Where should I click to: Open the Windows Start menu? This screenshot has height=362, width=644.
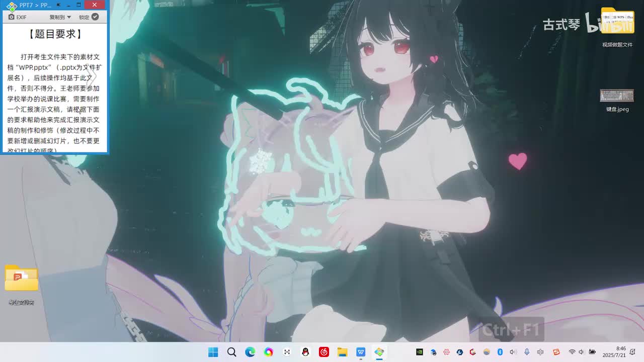213,352
